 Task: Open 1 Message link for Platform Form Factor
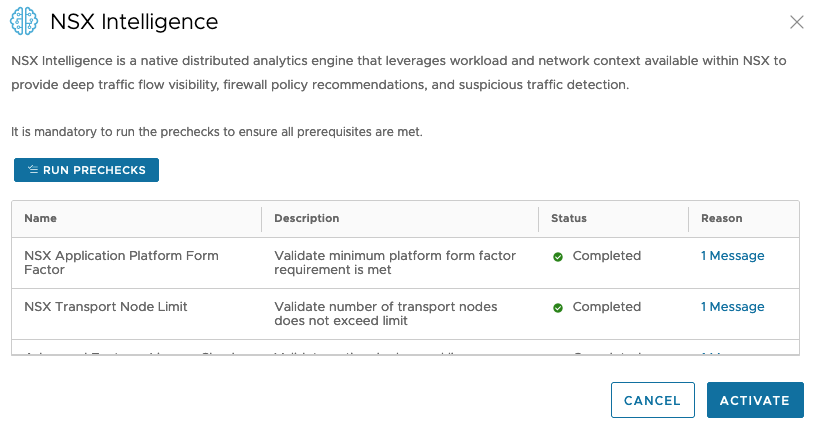click(732, 256)
